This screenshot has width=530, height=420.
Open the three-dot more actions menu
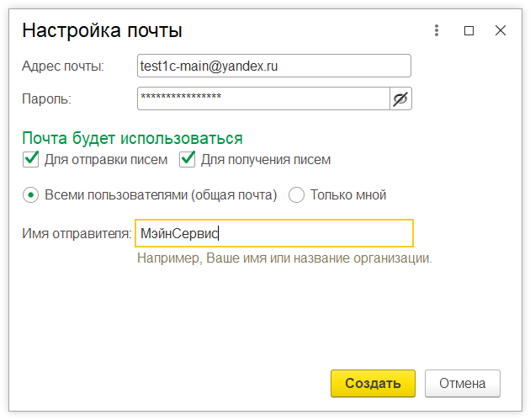click(x=437, y=30)
